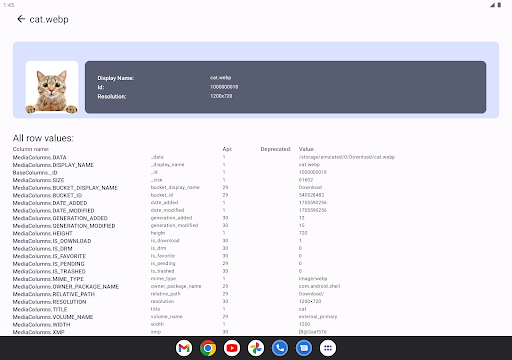Select the MediaColumns.GENERATION_ADDED row label
The height and width of the screenshot is (360, 512).
click(60, 218)
